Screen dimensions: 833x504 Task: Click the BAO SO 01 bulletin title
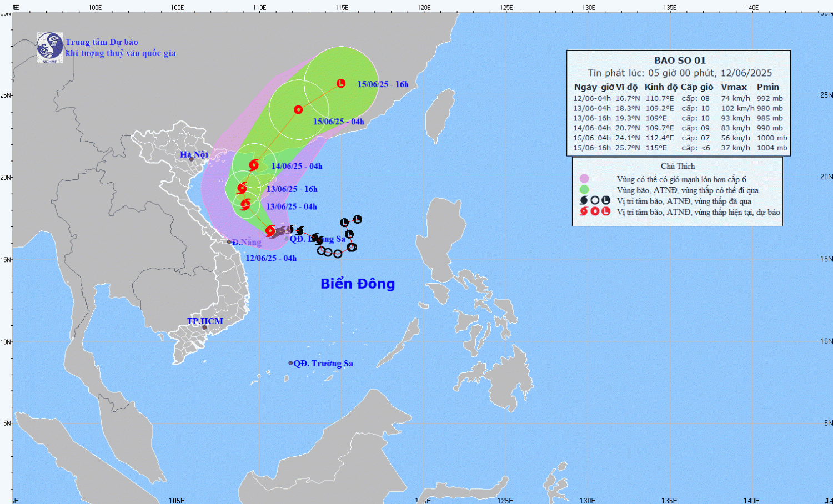680,61
